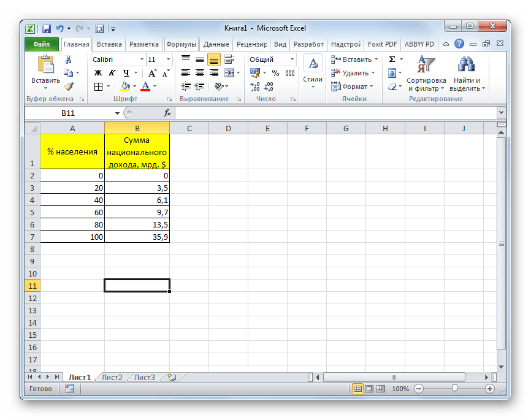Open the green Файл button
Screen dimensions: 531x420
pos(41,44)
